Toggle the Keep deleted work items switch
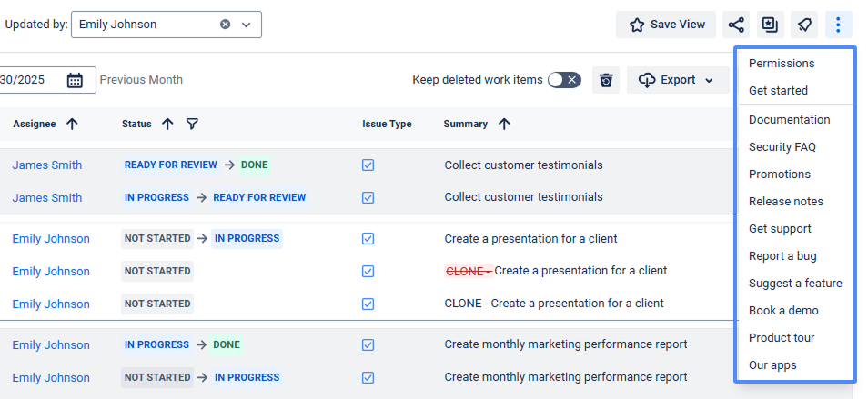Screen dimensions: 868x399 [563, 80]
